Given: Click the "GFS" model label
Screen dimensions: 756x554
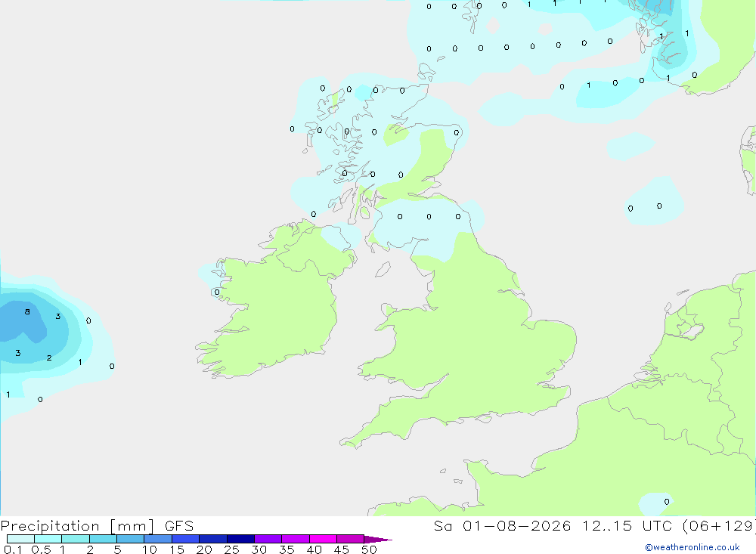Looking at the screenshot, I should click(179, 526).
